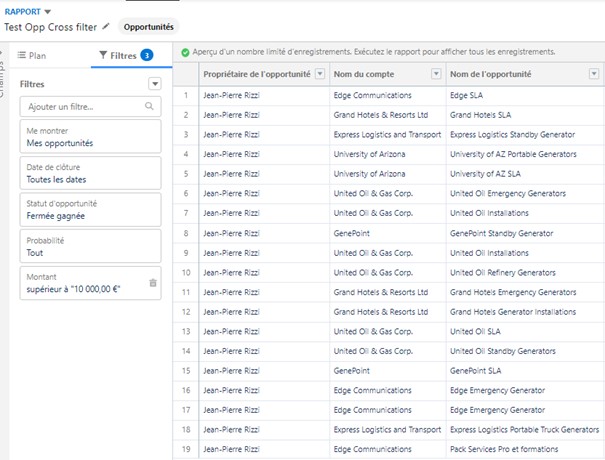Switch to the Plan tab
The width and height of the screenshot is (605, 460).
[32, 56]
